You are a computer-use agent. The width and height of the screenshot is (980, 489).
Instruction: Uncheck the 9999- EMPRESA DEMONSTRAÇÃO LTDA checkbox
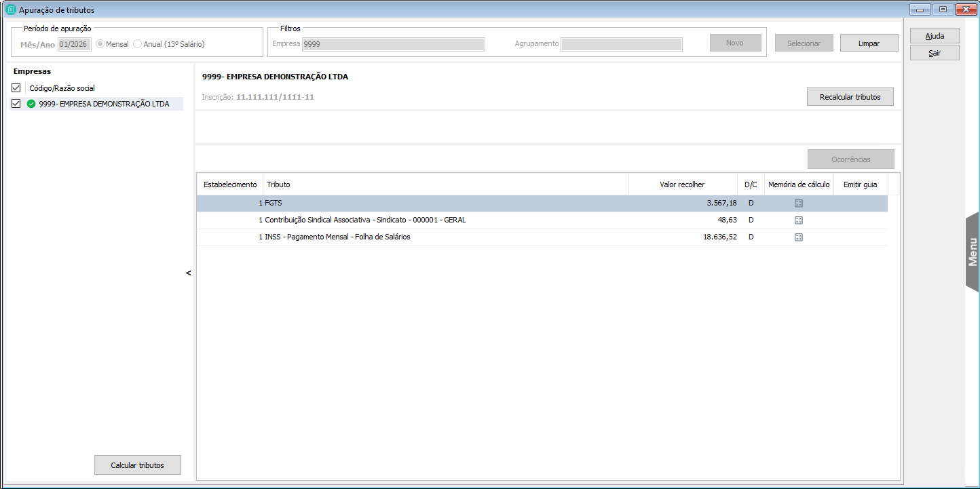click(16, 104)
